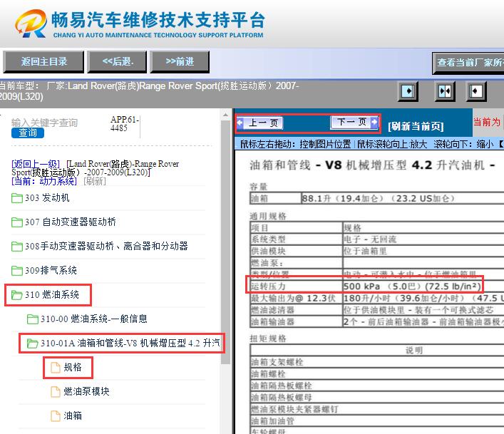Click the [刷新当前页] link
Image resolution: width=504 pixels, height=434 pixels.
point(416,126)
